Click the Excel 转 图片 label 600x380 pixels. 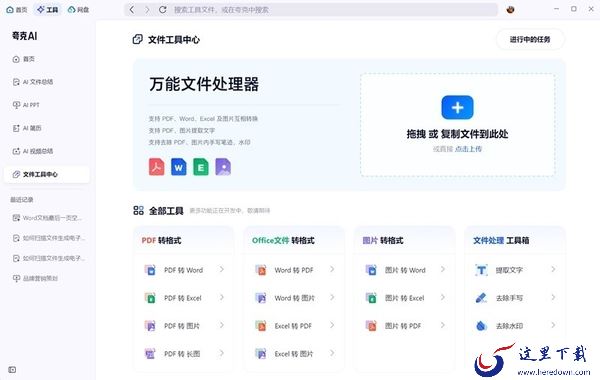[x=293, y=354]
